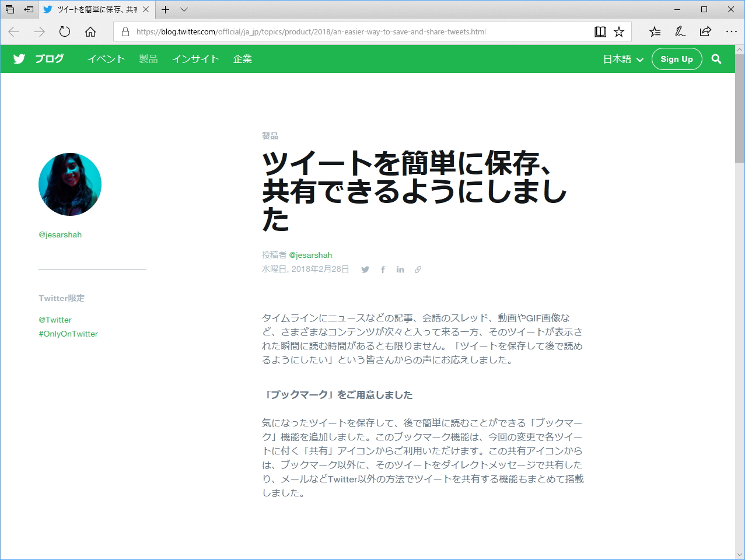Add this page to favorites with the star
Viewport: 745px width, 560px height.
tap(620, 32)
